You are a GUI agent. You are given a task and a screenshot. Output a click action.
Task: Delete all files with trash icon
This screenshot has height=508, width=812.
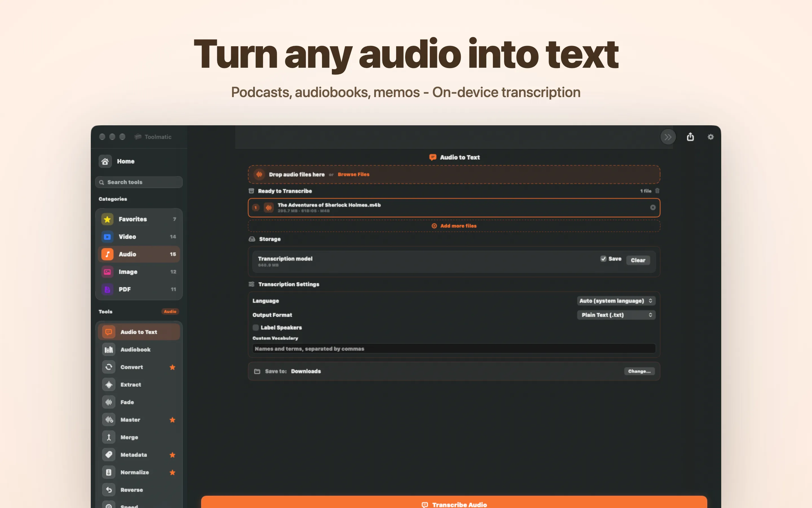657,191
